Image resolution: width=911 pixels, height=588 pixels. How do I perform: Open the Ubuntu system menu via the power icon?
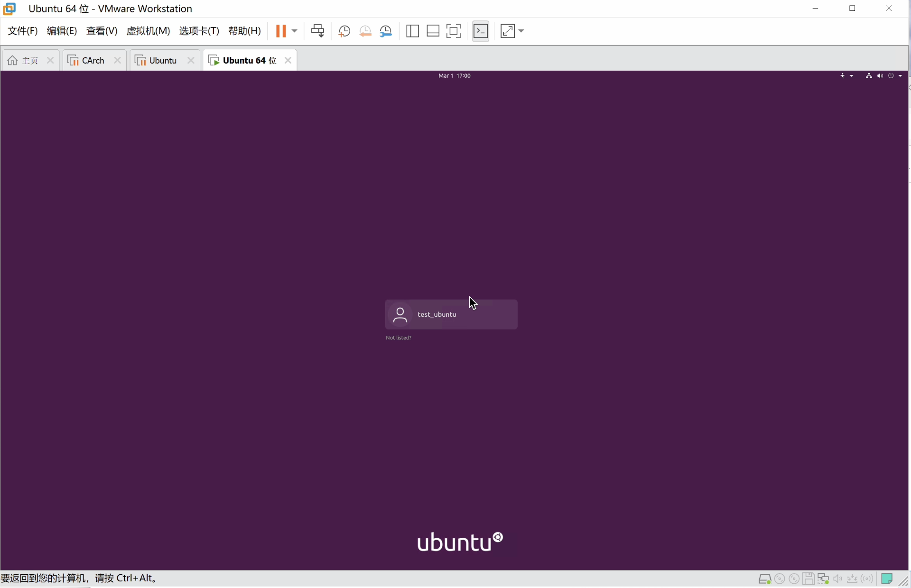click(891, 76)
